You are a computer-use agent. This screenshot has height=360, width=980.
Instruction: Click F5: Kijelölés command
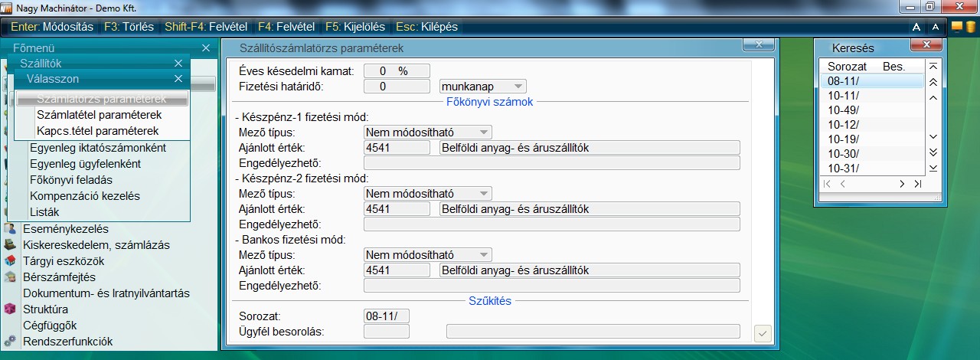click(355, 27)
